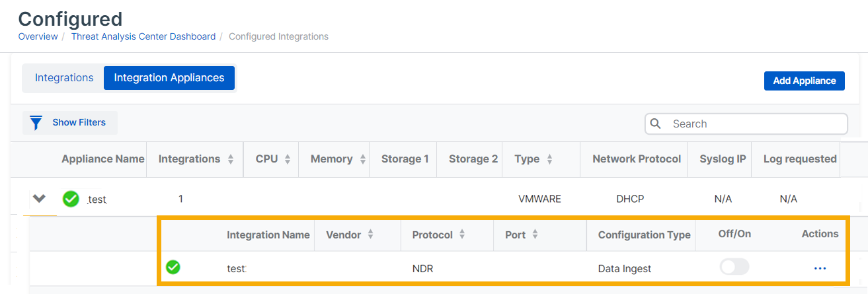Viewport: 868px width, 294px height.
Task: Open the Show Filters button
Action: pos(70,123)
